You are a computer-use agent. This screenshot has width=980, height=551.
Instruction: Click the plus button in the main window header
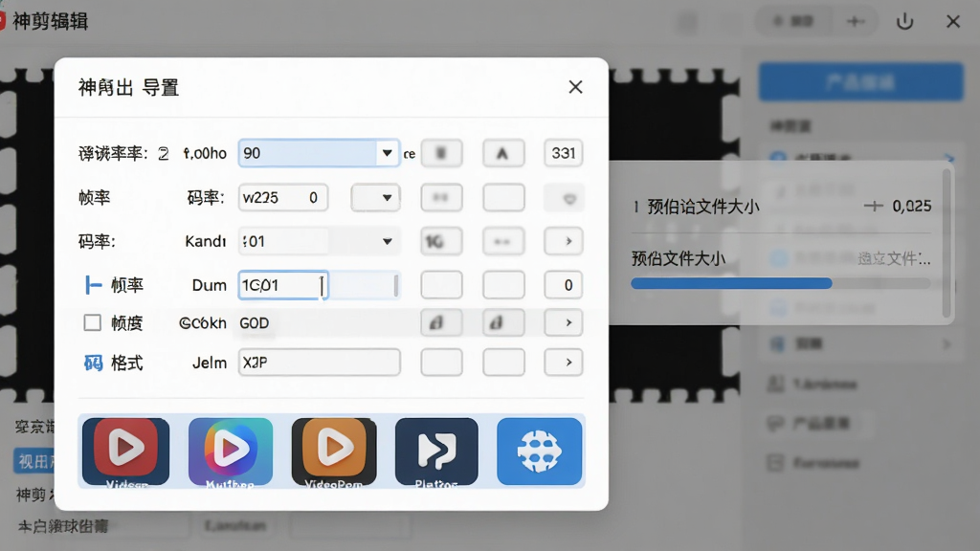(855, 22)
